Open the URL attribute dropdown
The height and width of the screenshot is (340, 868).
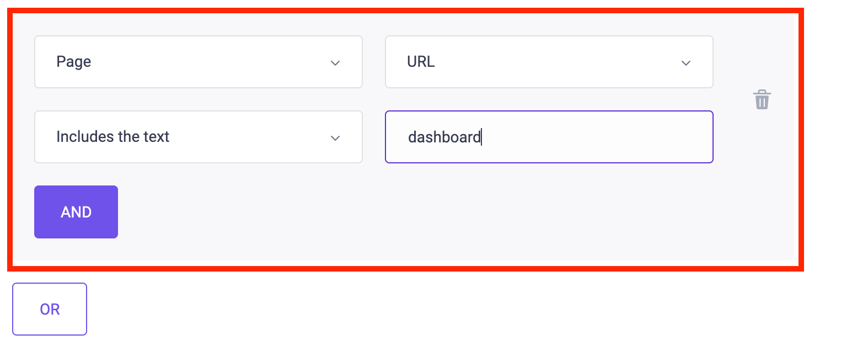549,62
